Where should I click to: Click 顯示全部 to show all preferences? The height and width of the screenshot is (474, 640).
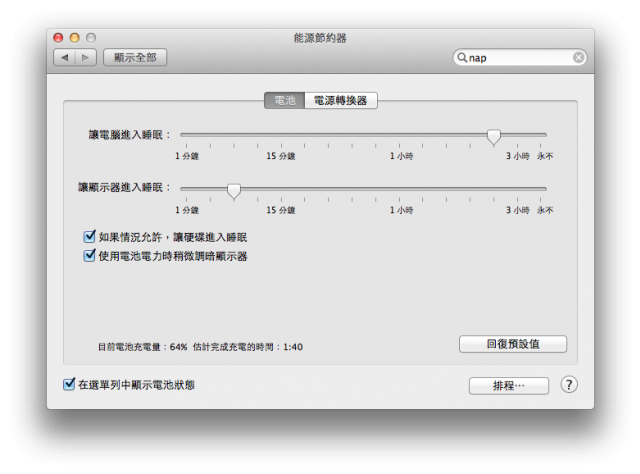pos(135,58)
